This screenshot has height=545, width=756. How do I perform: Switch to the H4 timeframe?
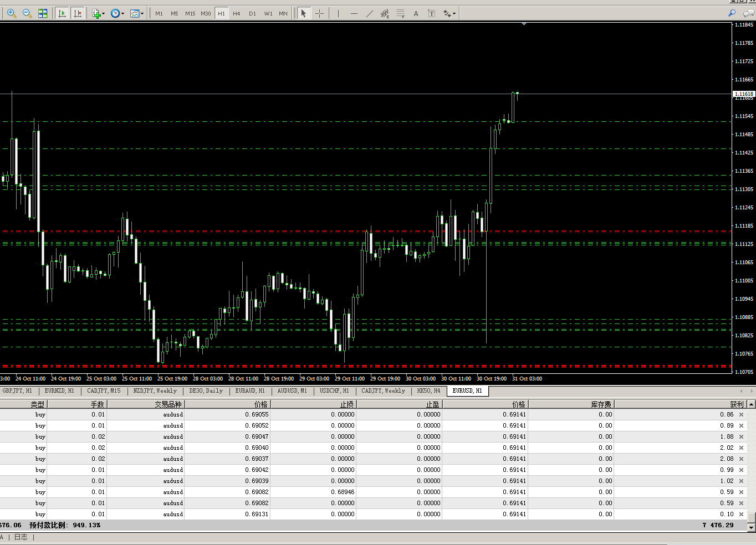click(x=237, y=13)
